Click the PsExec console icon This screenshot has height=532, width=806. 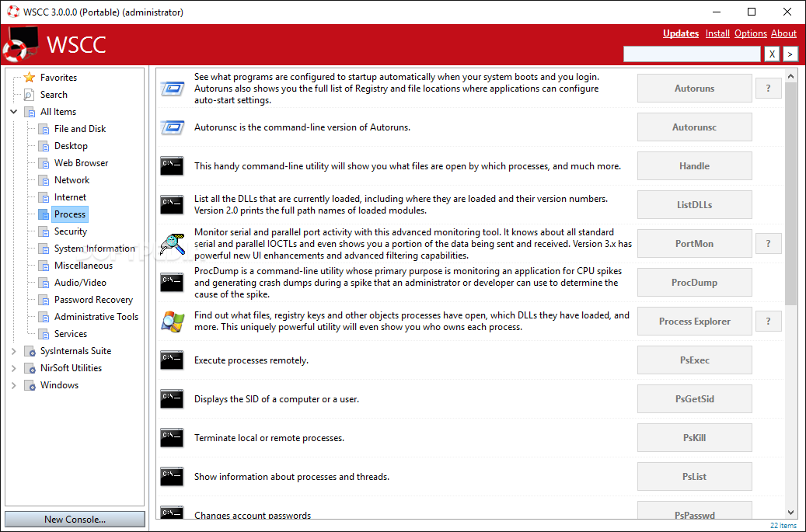pyautogui.click(x=172, y=360)
